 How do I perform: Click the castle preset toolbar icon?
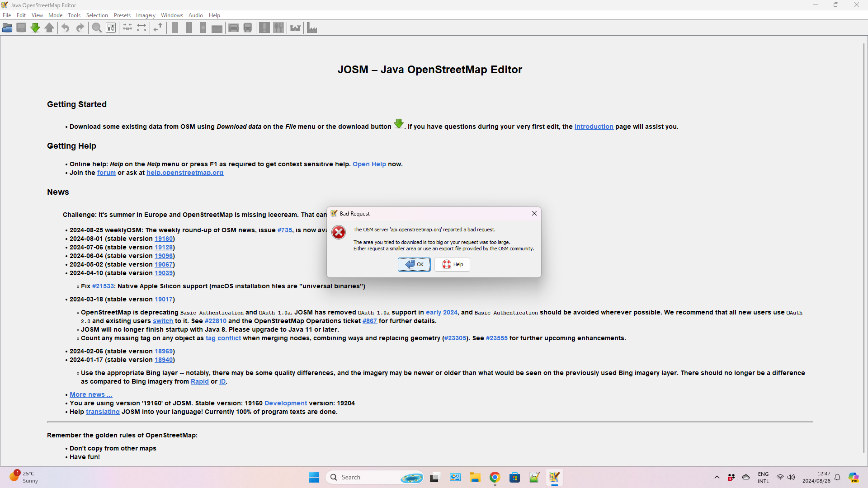click(295, 28)
